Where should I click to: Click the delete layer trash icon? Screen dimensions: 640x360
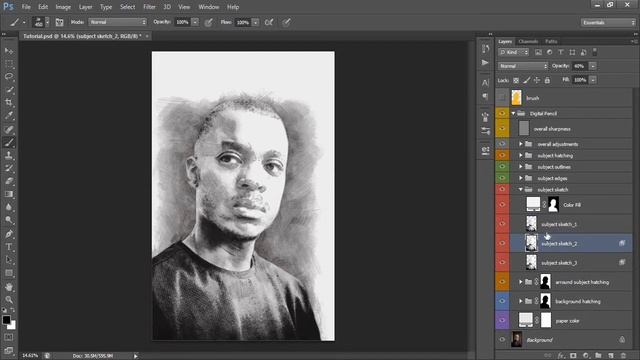[x=623, y=356]
